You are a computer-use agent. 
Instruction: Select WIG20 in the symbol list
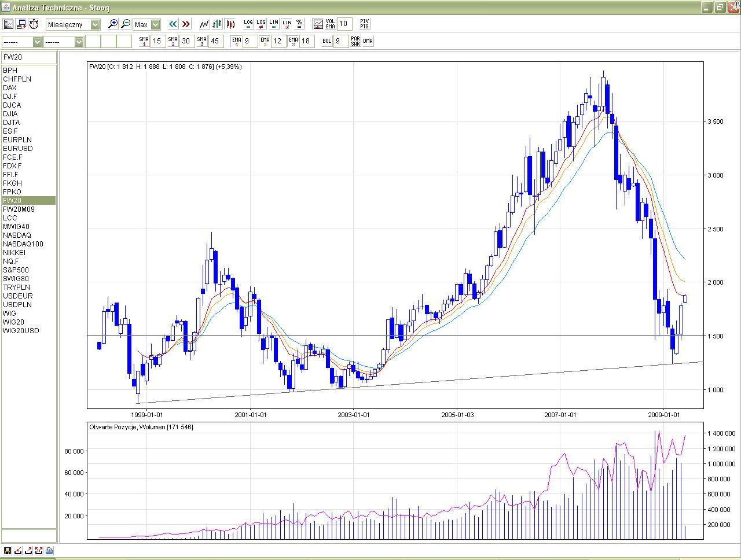[x=13, y=322]
